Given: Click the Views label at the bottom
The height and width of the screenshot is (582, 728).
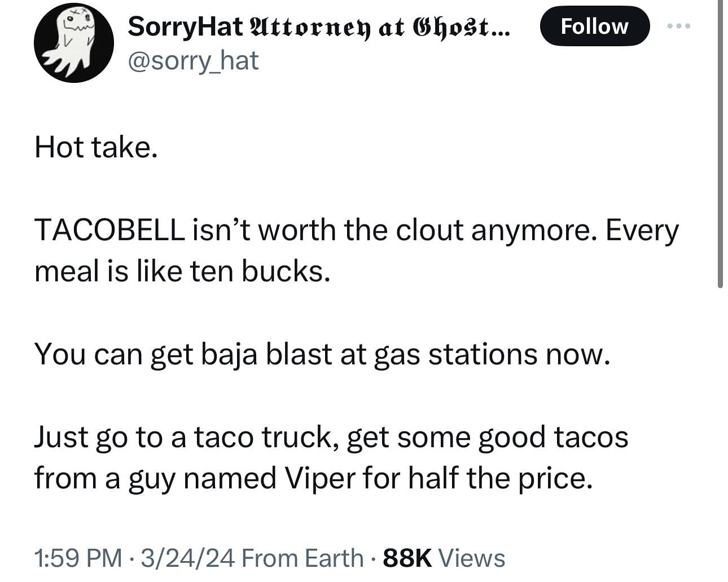Looking at the screenshot, I should coord(473,558).
